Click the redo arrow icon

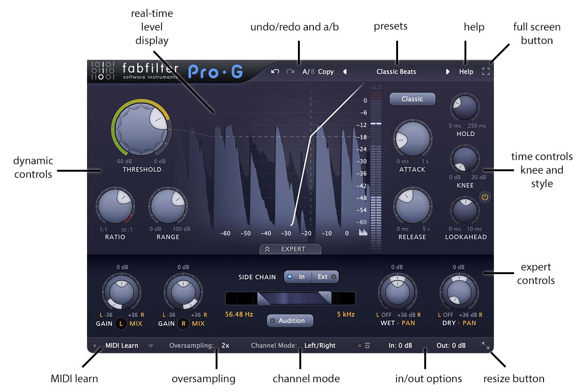tap(290, 72)
